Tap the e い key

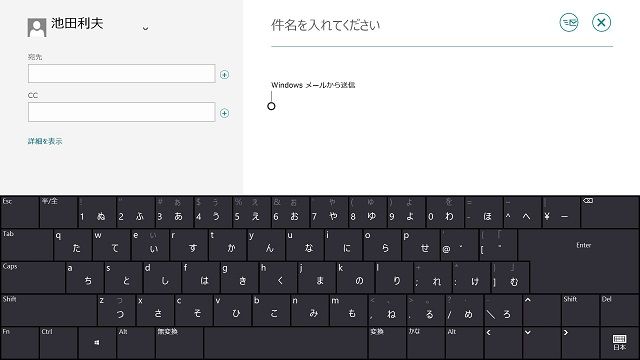(x=150, y=244)
